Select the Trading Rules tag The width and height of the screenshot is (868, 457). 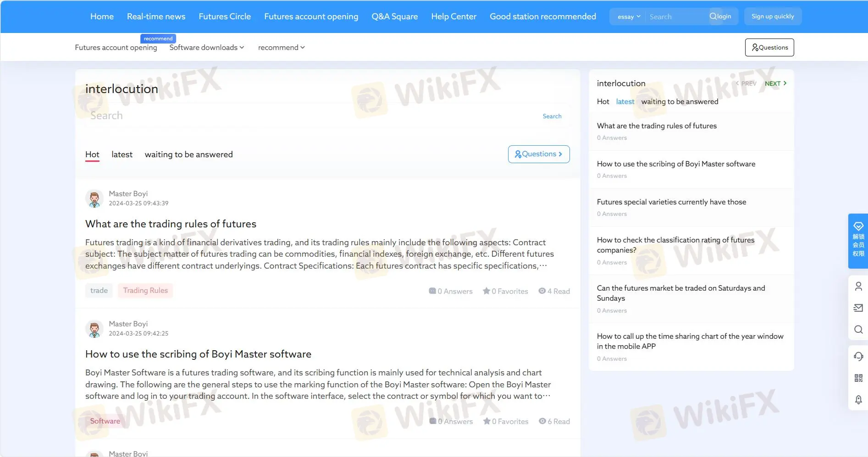coord(145,291)
